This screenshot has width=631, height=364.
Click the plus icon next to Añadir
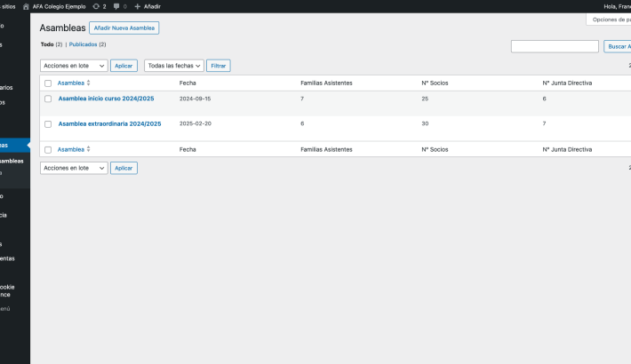pos(137,6)
